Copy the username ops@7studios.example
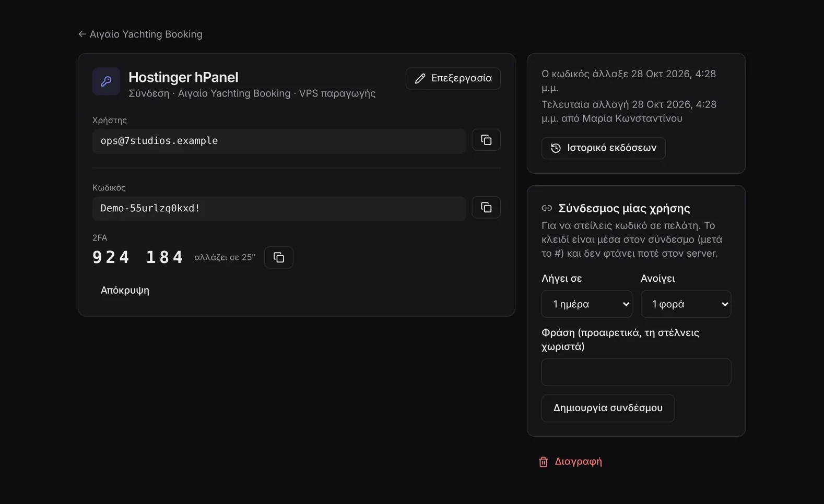The image size is (824, 504). click(486, 140)
